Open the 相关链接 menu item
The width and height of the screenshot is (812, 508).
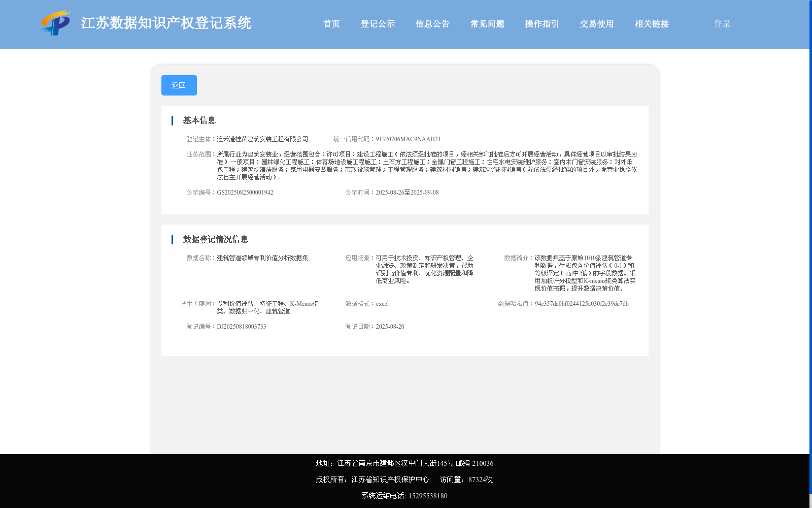tap(652, 24)
